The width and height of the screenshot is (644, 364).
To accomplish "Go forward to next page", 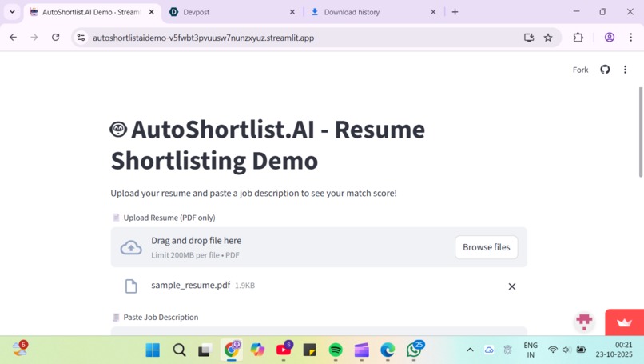I will (34, 38).
